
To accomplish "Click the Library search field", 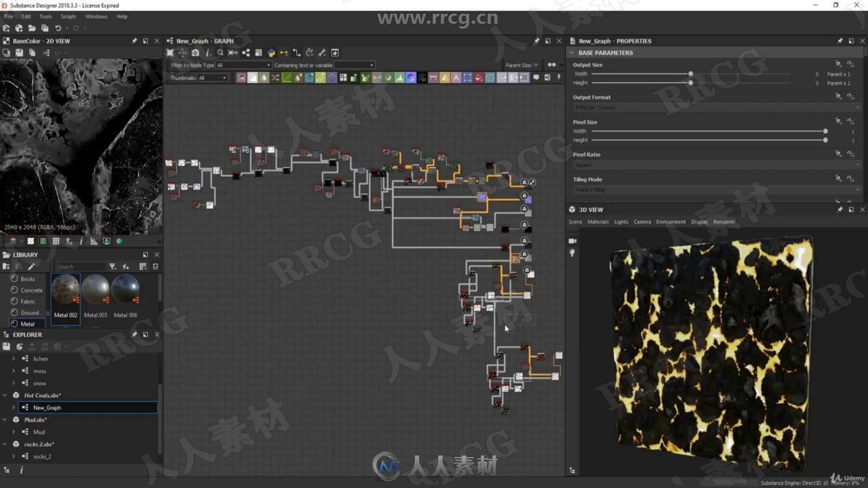I will coord(81,266).
